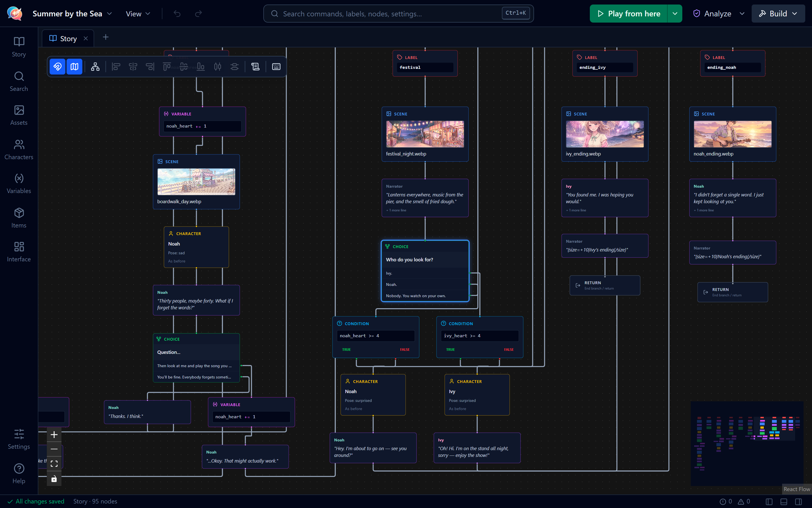812x508 pixels.
Task: Open the Interface sidebar panel
Action: [x=19, y=252]
